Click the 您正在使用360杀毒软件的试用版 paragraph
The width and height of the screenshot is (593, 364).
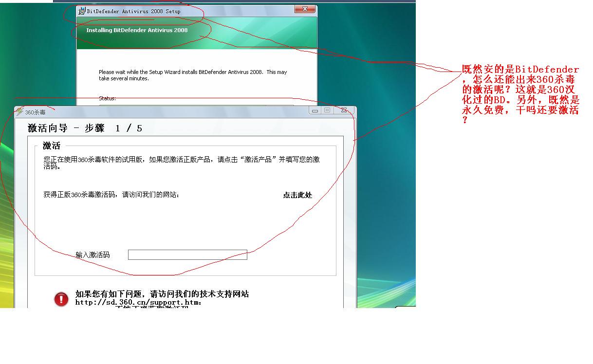tap(182, 163)
